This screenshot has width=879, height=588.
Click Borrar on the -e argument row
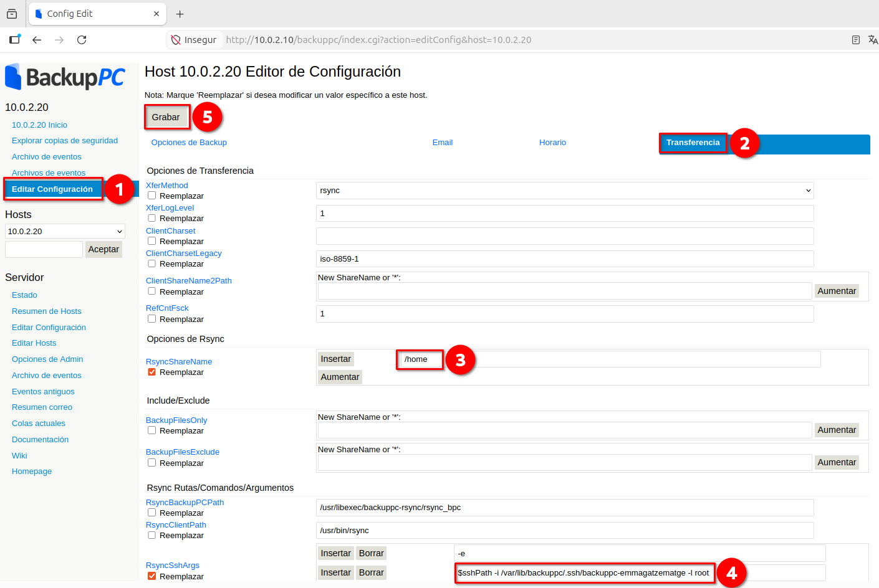click(x=372, y=553)
